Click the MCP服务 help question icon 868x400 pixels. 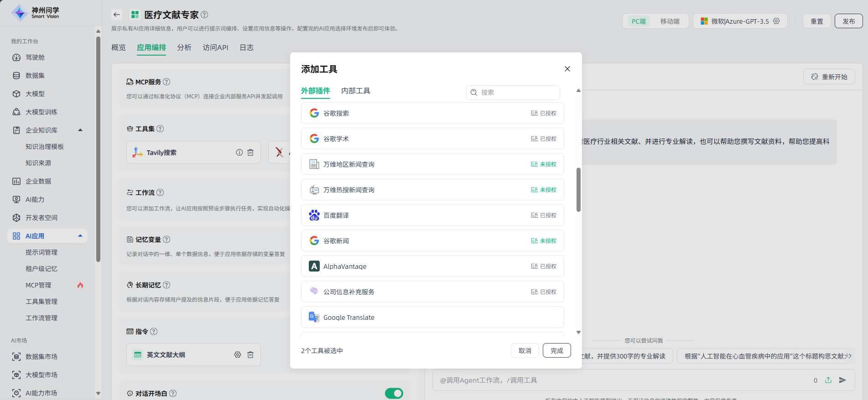pyautogui.click(x=166, y=82)
